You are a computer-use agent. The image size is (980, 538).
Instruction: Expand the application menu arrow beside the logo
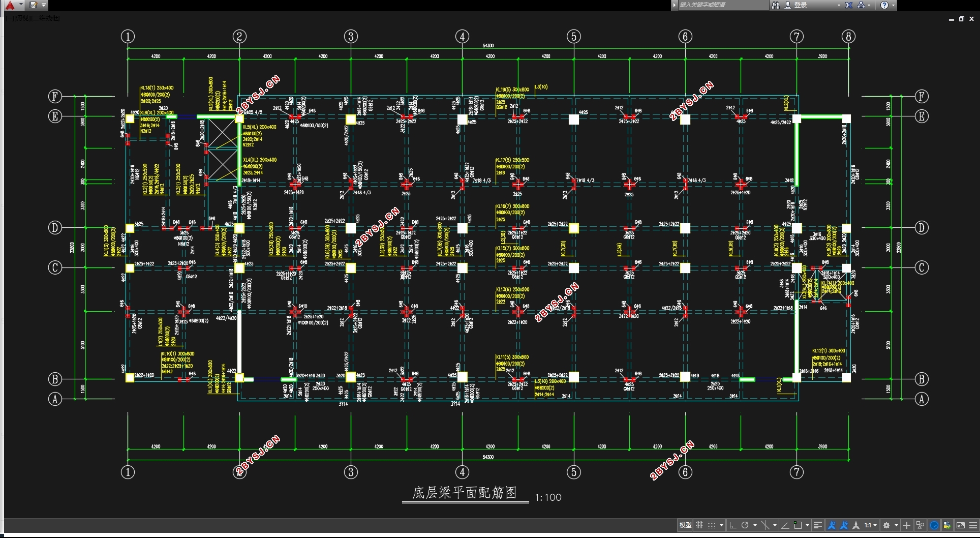(x=21, y=5)
